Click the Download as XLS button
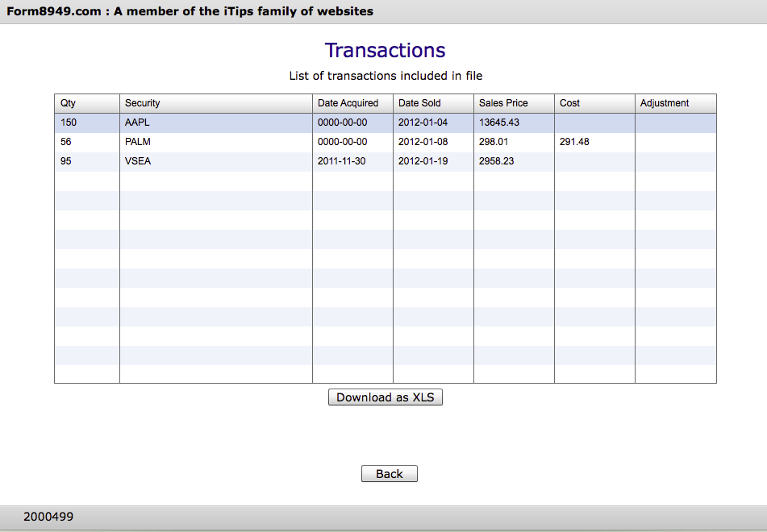The image size is (767, 532). click(386, 397)
